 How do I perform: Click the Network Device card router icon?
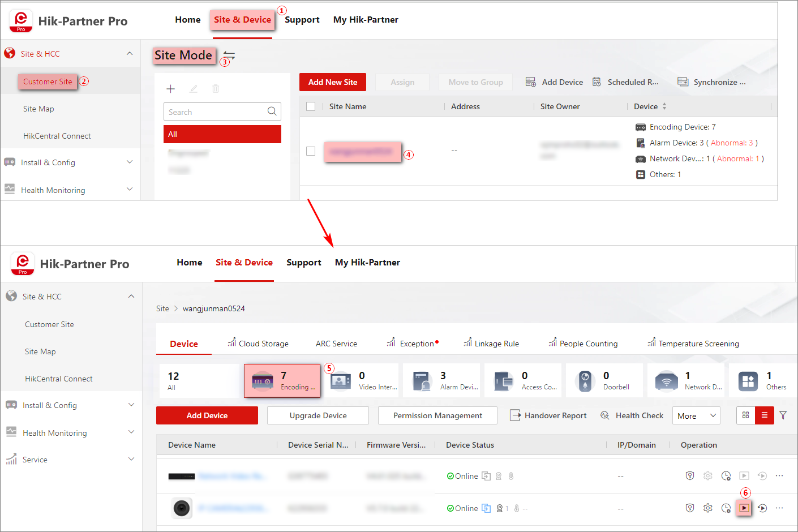pos(667,381)
